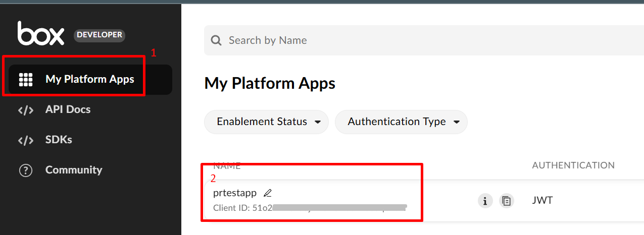The height and width of the screenshot is (235, 644).
Task: Click the Box logo
Action: [41, 34]
